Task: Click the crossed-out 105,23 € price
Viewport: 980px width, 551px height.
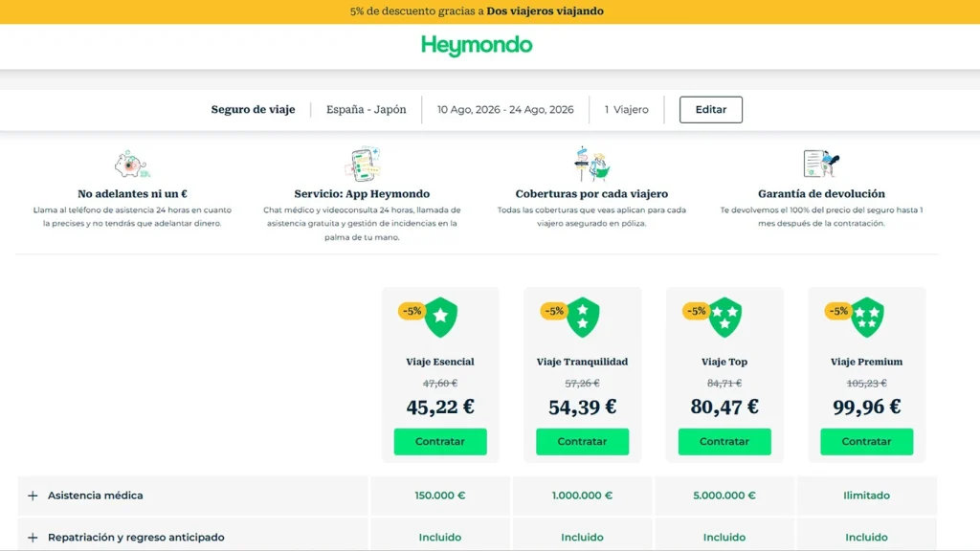Action: [x=866, y=383]
